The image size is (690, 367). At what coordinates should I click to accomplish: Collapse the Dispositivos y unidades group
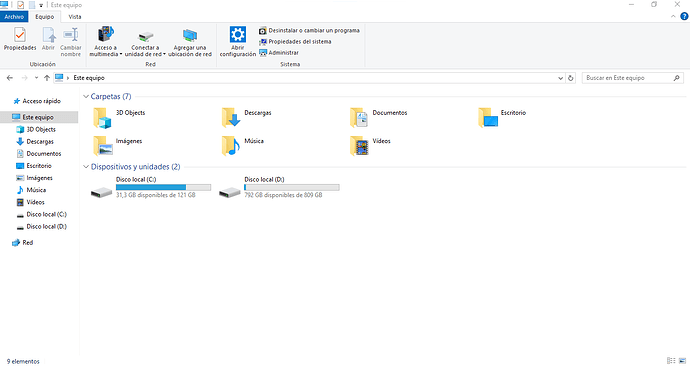(86, 167)
